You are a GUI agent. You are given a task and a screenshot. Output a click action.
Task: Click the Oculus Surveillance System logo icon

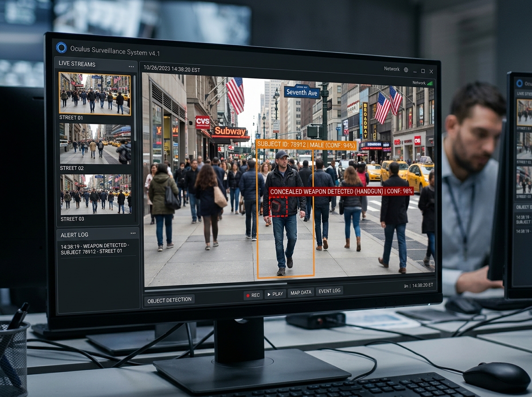[61, 47]
